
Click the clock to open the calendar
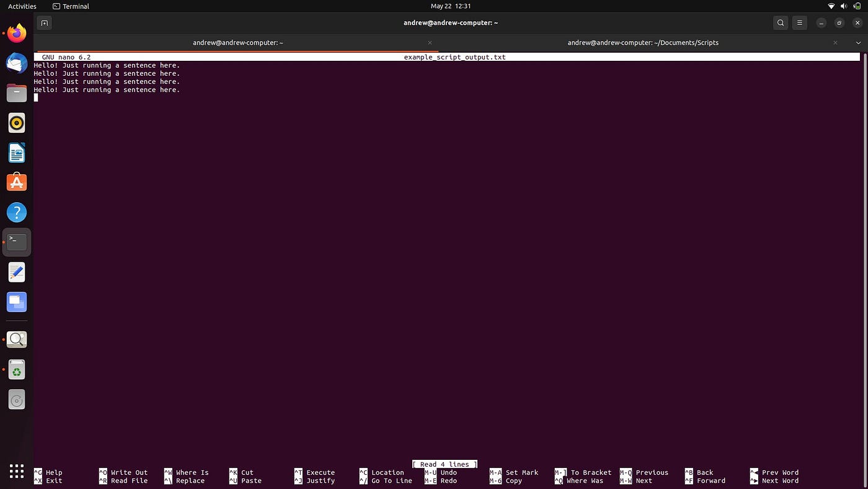tap(450, 6)
